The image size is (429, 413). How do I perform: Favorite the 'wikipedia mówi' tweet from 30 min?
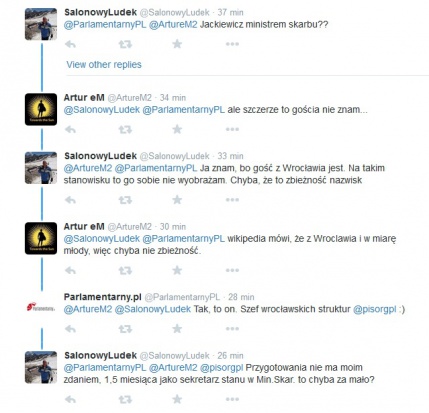coord(177,270)
